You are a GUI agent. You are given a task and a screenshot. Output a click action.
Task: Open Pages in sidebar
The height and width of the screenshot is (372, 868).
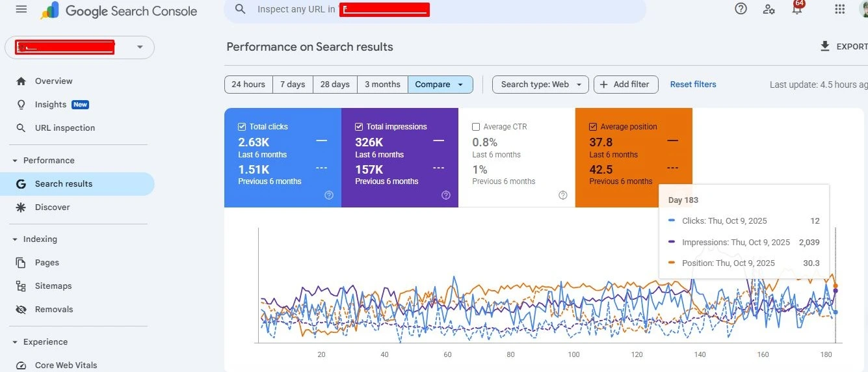(x=47, y=263)
